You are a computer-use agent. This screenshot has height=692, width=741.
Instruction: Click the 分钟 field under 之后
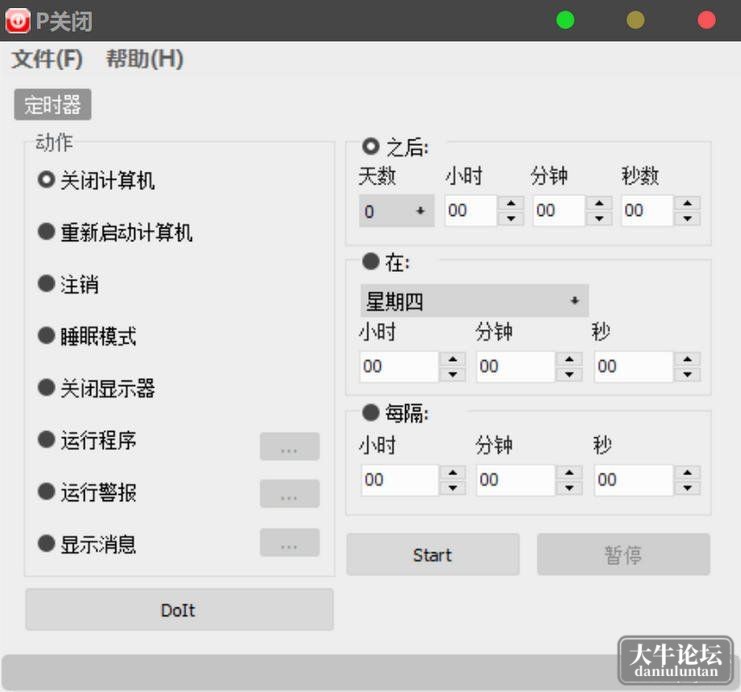559,211
